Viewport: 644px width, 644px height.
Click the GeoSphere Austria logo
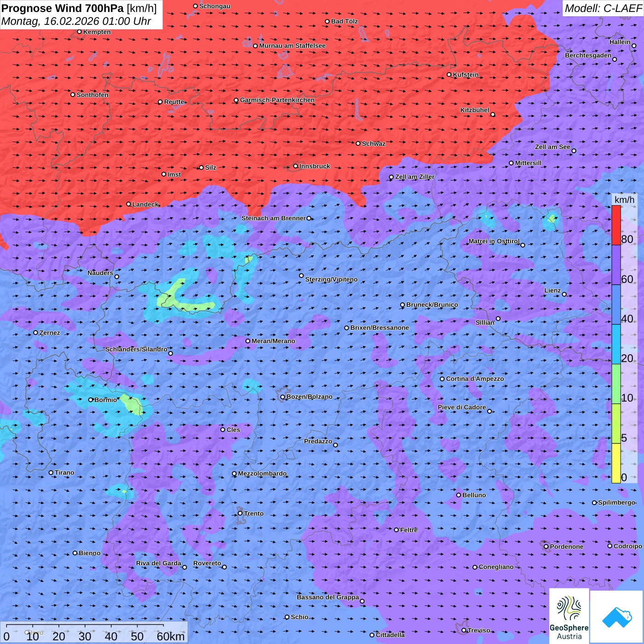[569, 616]
